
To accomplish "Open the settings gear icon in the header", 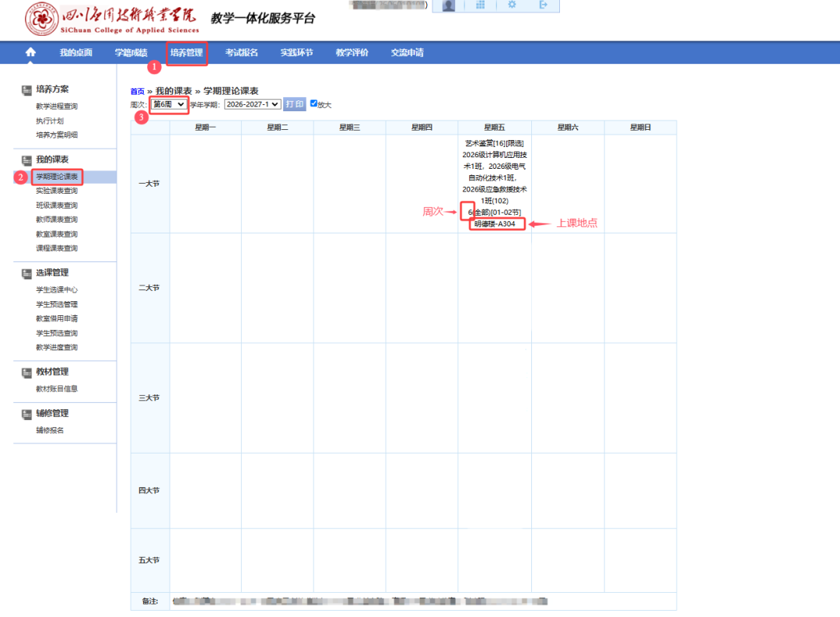I will (512, 5).
